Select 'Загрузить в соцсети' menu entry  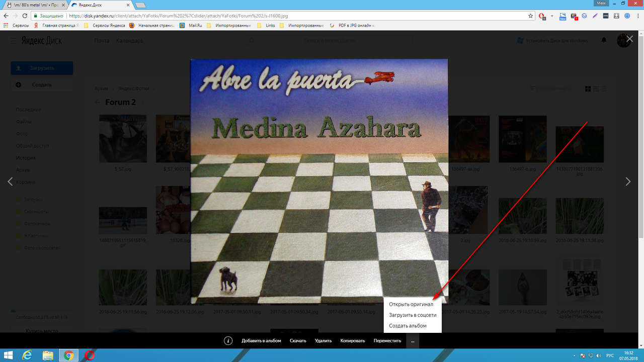pyautogui.click(x=413, y=315)
